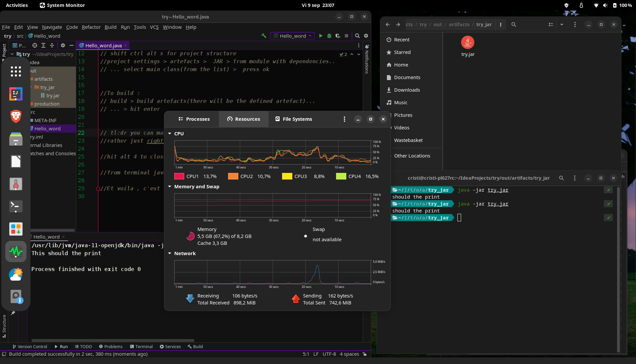636x364 pixels.
Task: Open IDE settings gear in IntelliJ toolbar
Action: coord(366,36)
